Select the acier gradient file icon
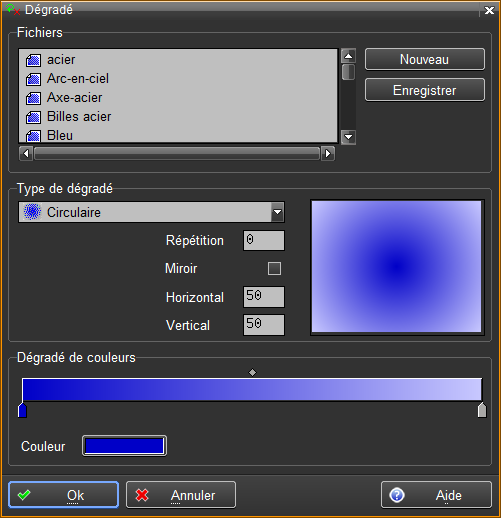Image resolution: width=501 pixels, height=518 pixels. [x=33, y=60]
